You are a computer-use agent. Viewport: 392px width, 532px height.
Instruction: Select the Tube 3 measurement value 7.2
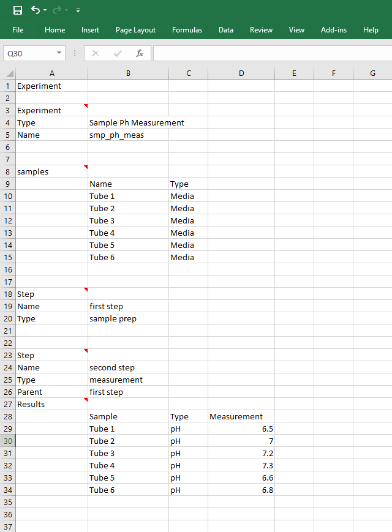(x=241, y=453)
